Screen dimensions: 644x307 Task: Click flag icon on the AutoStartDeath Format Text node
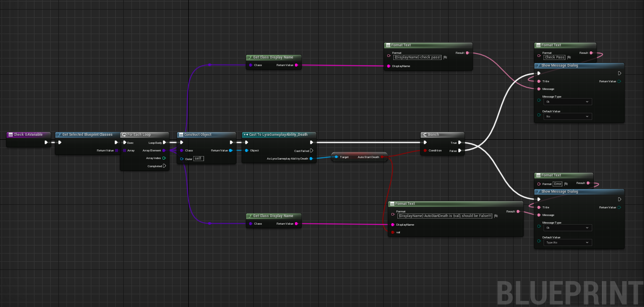click(x=496, y=216)
